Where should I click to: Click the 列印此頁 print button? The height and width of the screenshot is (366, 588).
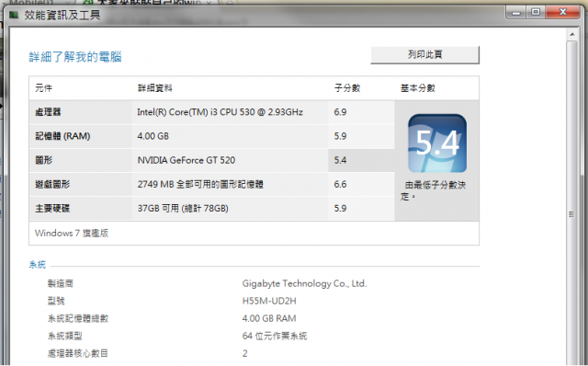pos(424,55)
